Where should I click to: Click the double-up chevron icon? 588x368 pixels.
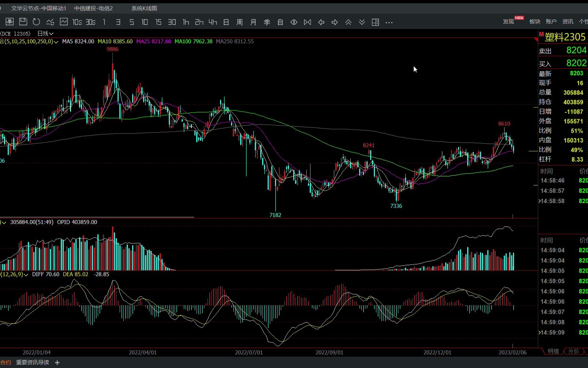point(348,22)
